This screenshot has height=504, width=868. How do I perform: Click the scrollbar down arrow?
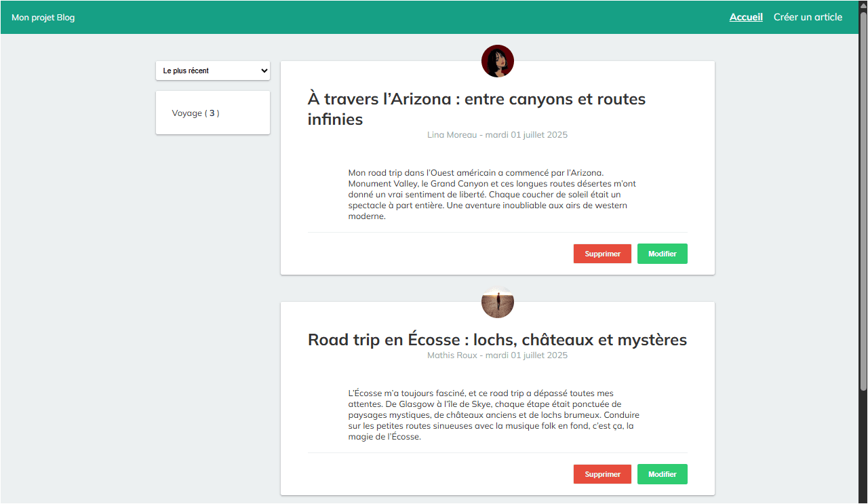point(863,499)
